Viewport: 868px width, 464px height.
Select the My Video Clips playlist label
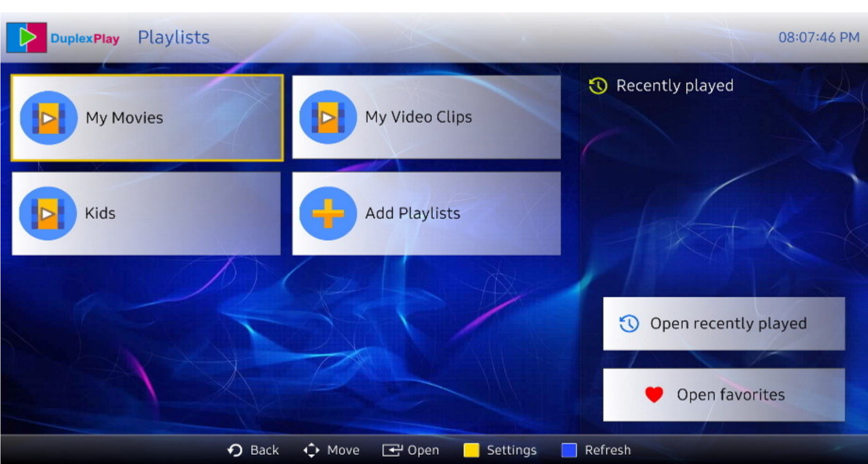click(418, 117)
